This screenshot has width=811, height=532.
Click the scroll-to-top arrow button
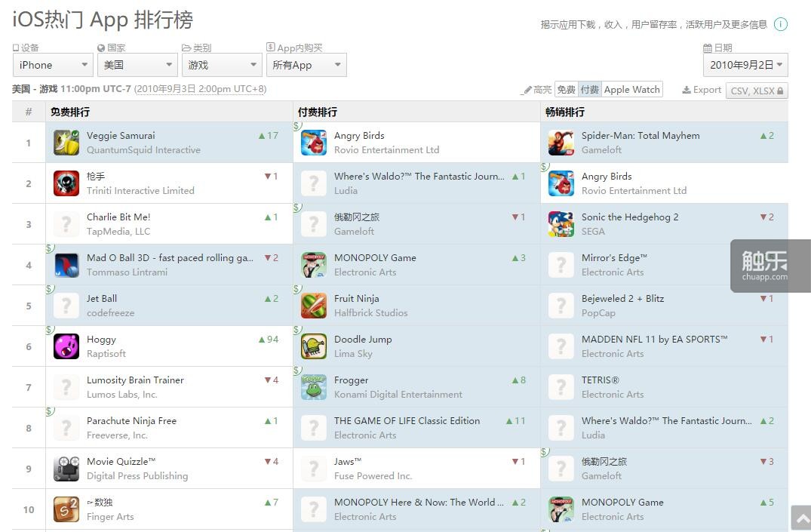(x=801, y=518)
